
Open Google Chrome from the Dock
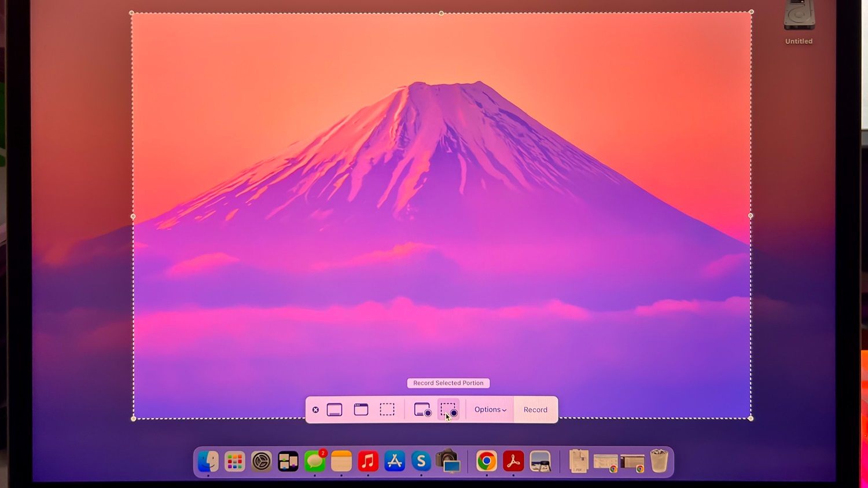click(x=487, y=461)
